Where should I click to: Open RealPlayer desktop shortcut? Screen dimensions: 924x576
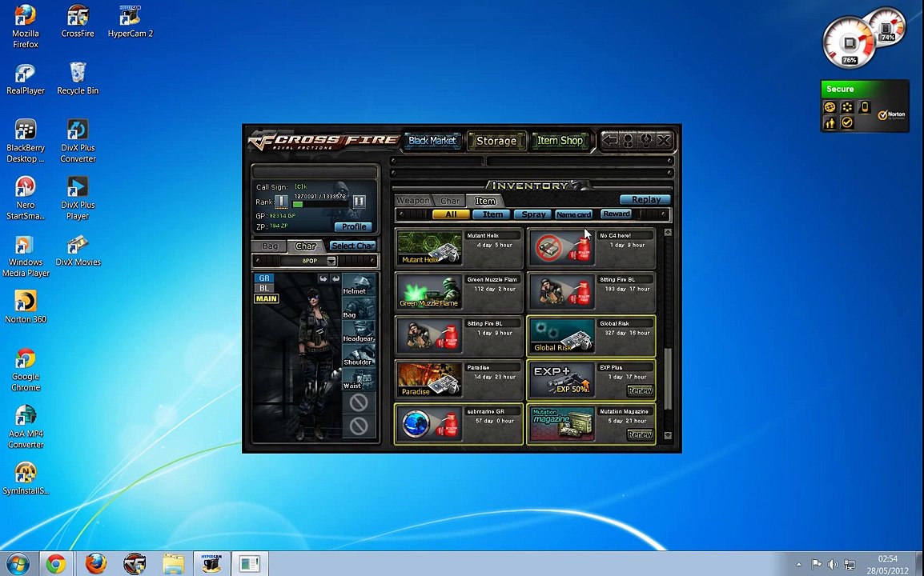(x=26, y=79)
